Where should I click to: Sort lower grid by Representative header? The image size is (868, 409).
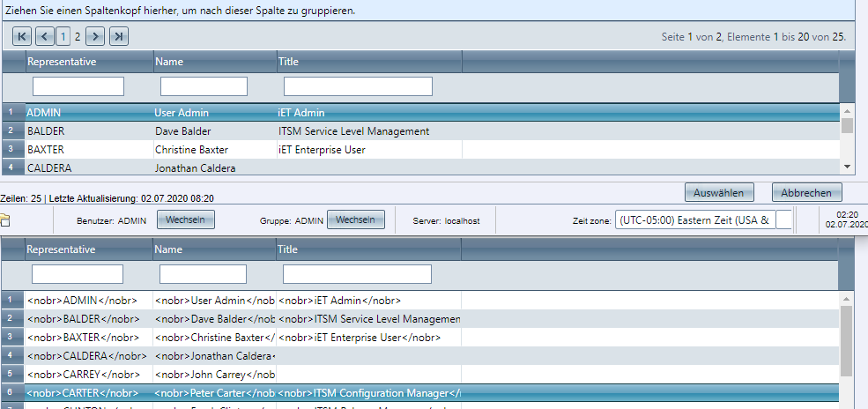click(89, 249)
